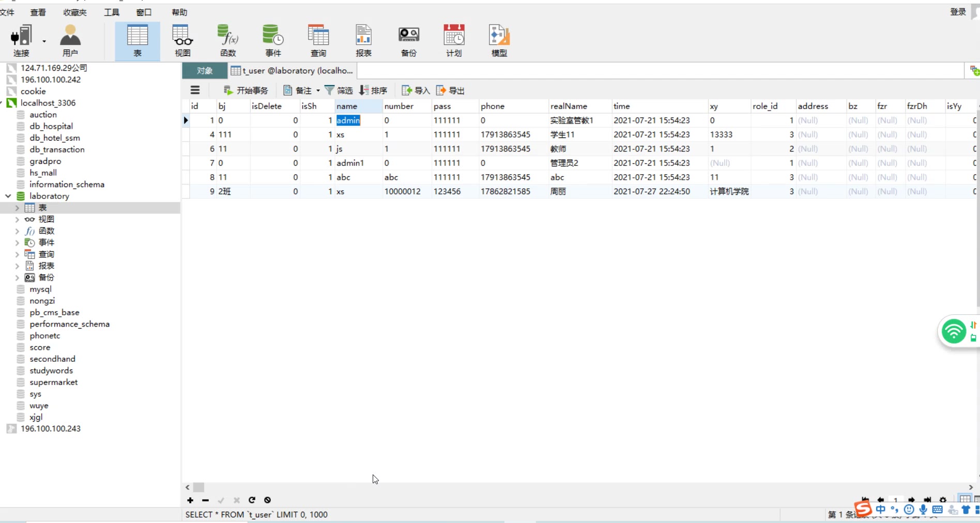This screenshot has height=523, width=980.
Task: Toggle Sogou punctuation mode icon
Action: click(x=895, y=510)
